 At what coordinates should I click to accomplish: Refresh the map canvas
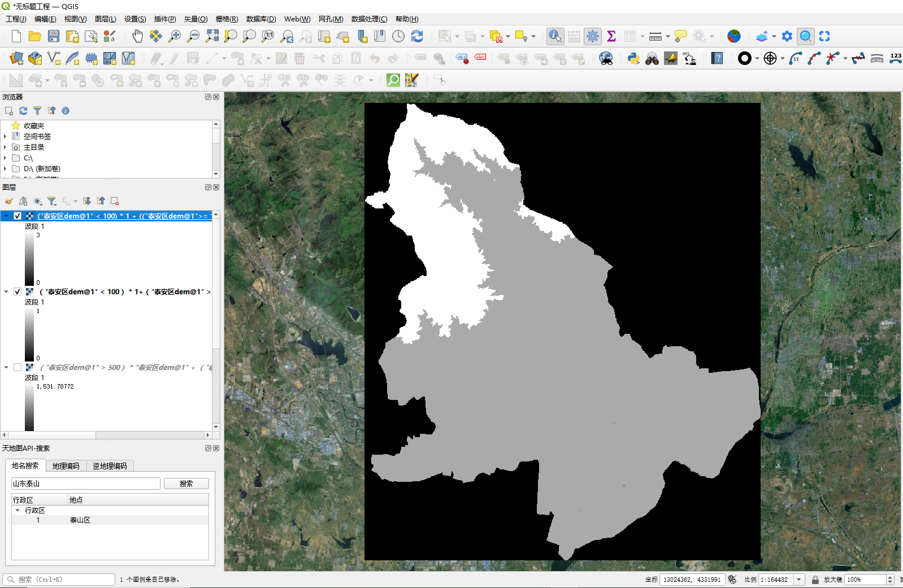417,37
